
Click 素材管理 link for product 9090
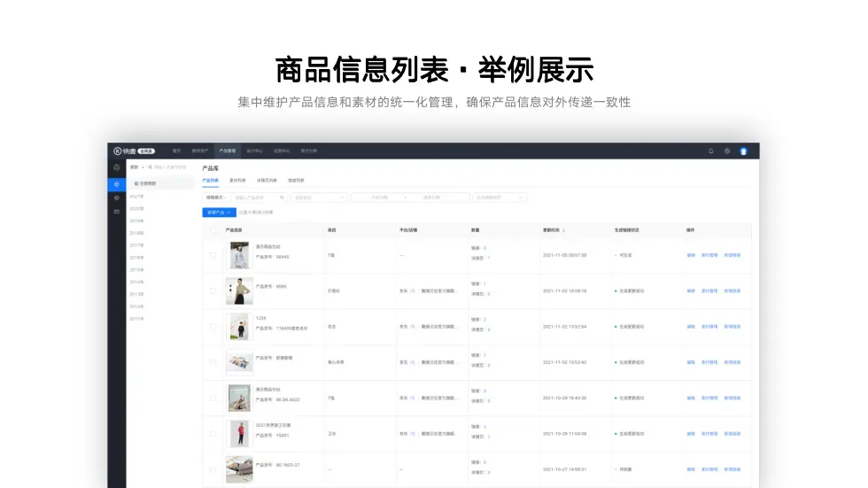click(709, 290)
